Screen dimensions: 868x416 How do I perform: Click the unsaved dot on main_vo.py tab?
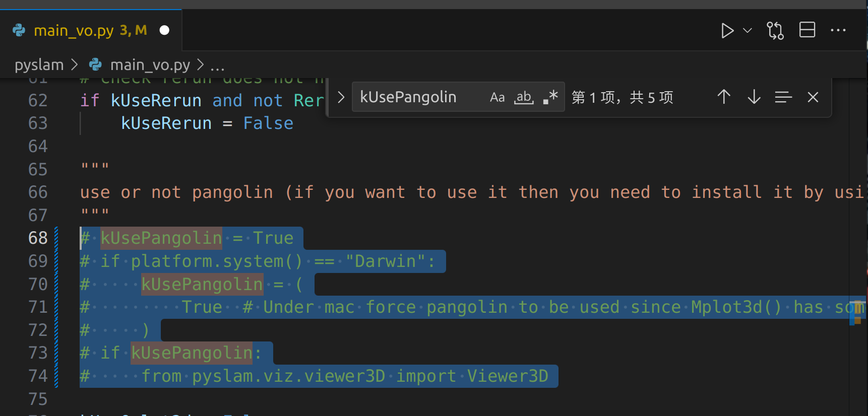point(164,30)
